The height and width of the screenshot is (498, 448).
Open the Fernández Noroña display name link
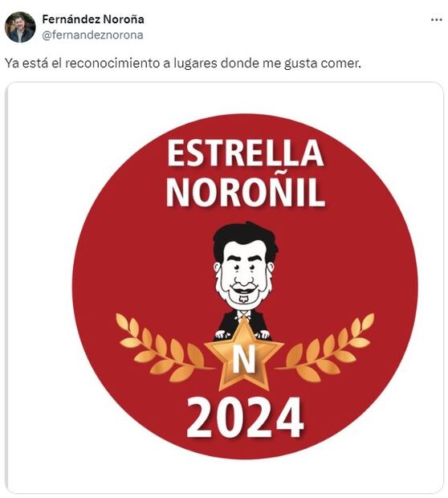click(93, 19)
